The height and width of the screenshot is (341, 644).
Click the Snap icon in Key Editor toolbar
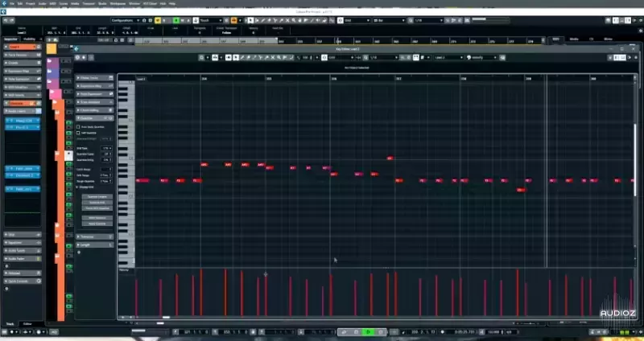[x=324, y=57]
